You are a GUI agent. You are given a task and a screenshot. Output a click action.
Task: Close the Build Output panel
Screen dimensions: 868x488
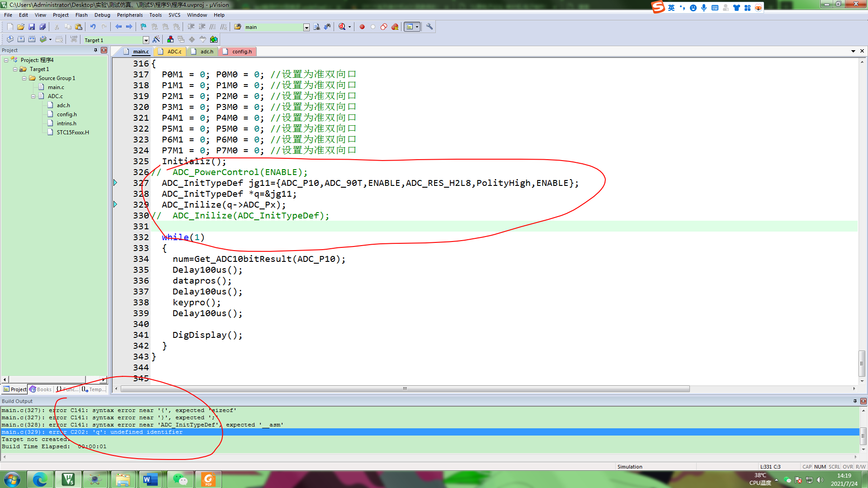863,401
